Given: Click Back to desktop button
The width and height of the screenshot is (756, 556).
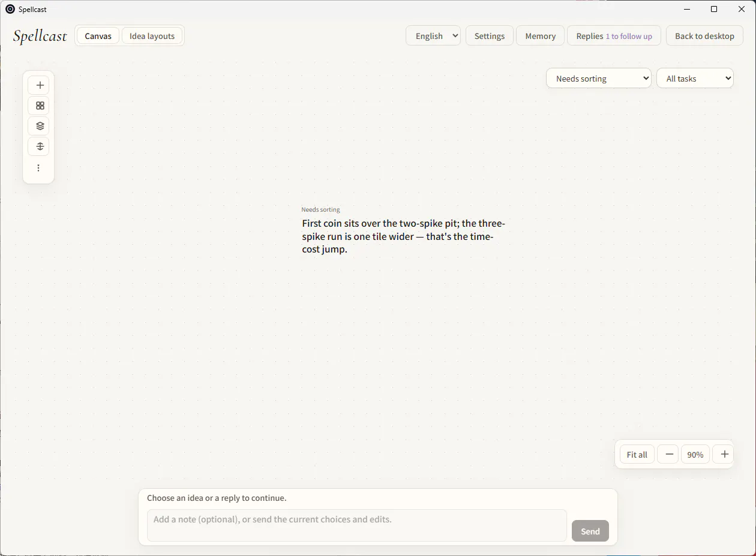Looking at the screenshot, I should coord(704,36).
